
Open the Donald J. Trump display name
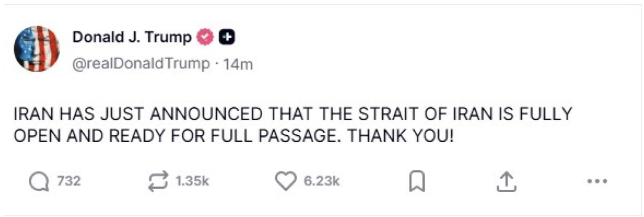[132, 37]
